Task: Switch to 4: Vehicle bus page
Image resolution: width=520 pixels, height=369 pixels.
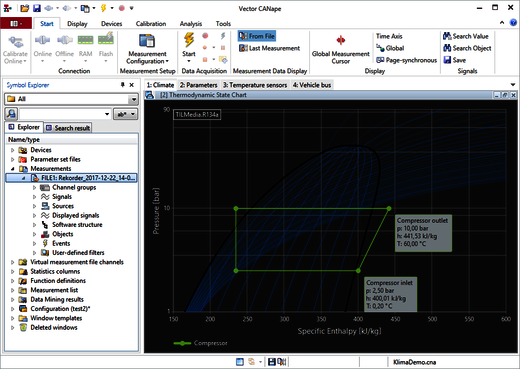Action: pos(312,85)
